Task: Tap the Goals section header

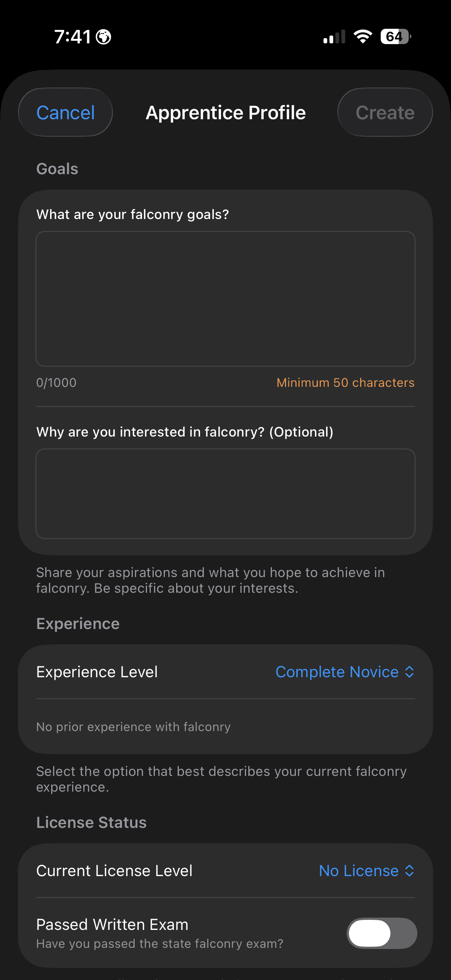Action: tap(57, 169)
